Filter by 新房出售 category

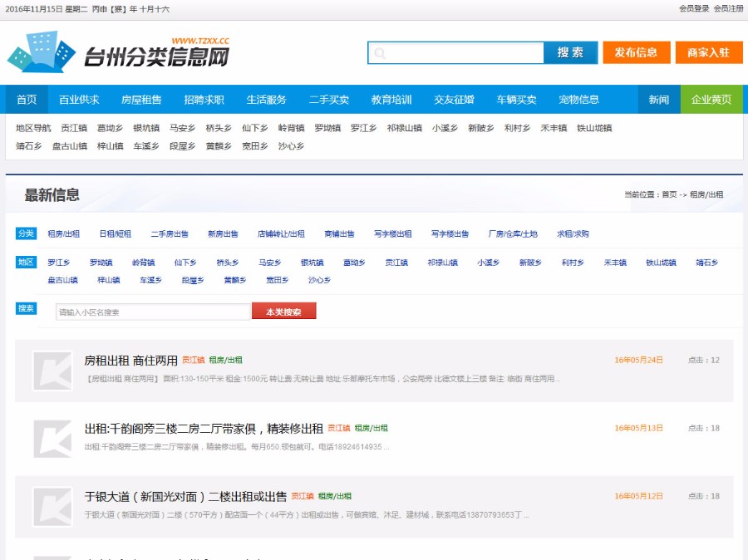point(224,233)
